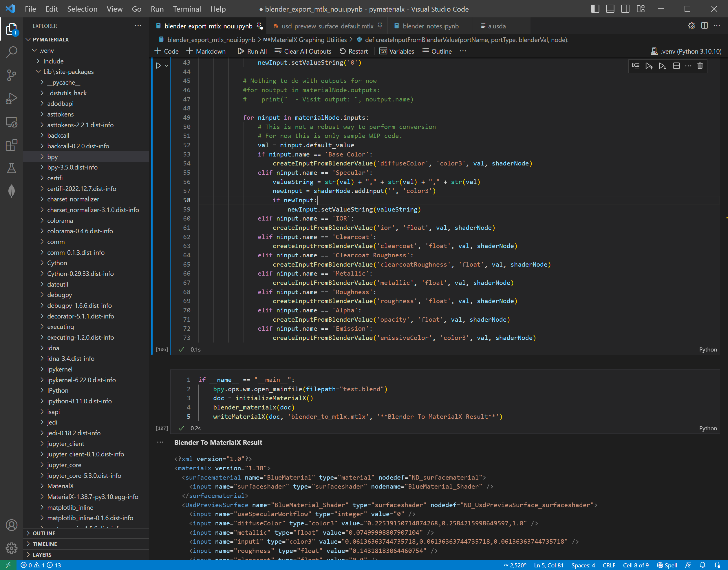Open the Remote Explorer view
The width and height of the screenshot is (728, 570).
pyautogui.click(x=12, y=122)
